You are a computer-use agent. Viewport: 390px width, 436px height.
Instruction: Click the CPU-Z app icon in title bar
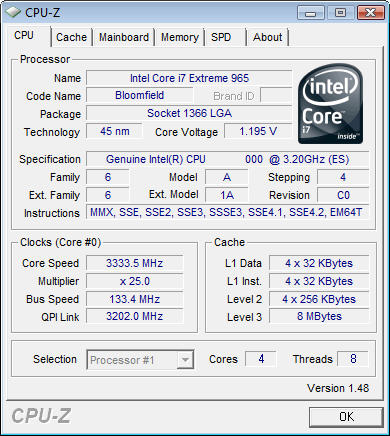13,13
